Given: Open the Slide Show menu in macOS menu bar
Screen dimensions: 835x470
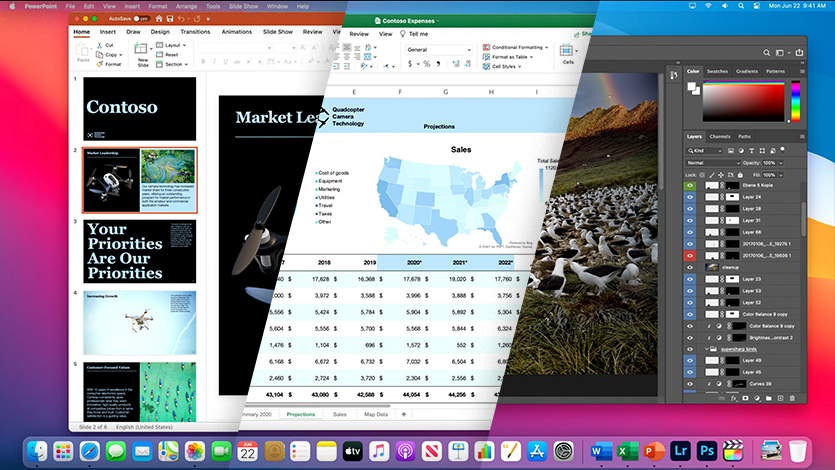Looking at the screenshot, I should pos(243,6).
